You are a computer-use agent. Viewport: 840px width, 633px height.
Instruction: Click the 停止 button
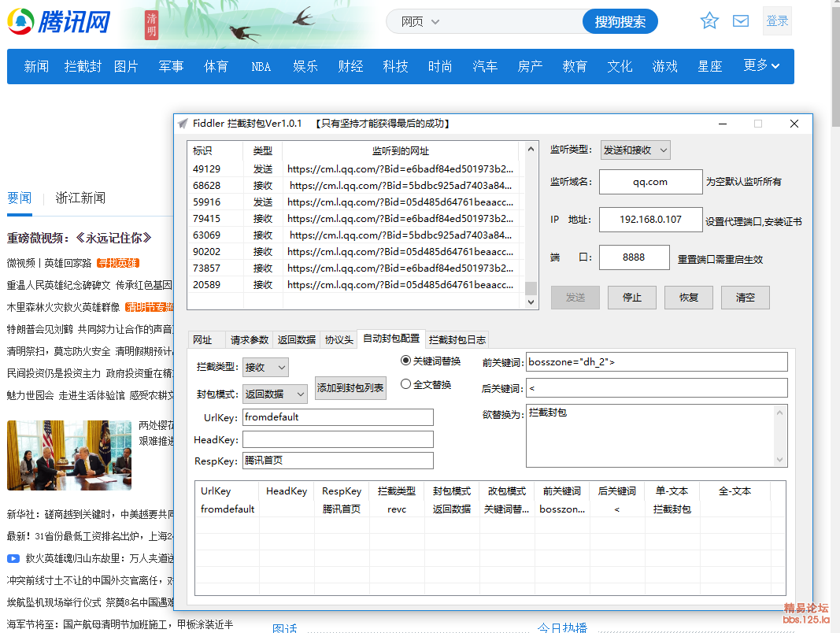click(x=632, y=298)
